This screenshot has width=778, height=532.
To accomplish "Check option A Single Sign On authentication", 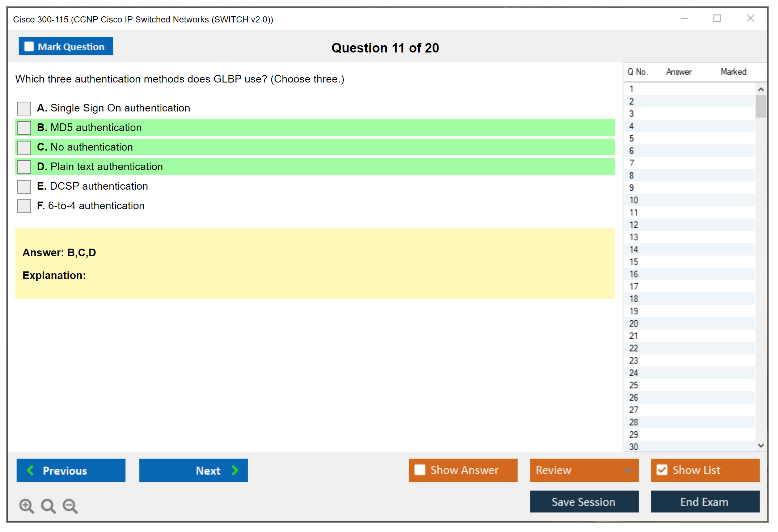I will 24,108.
